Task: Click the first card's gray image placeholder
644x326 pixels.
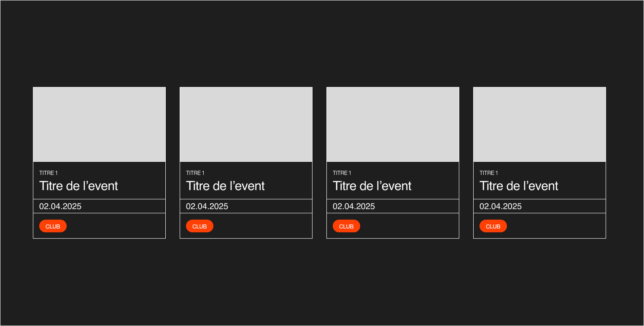Action: click(99, 125)
